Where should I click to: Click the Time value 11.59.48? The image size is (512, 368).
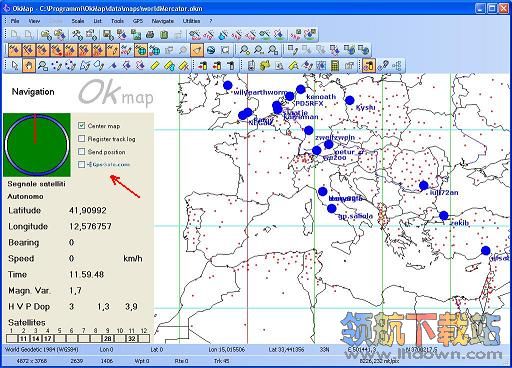(x=86, y=274)
